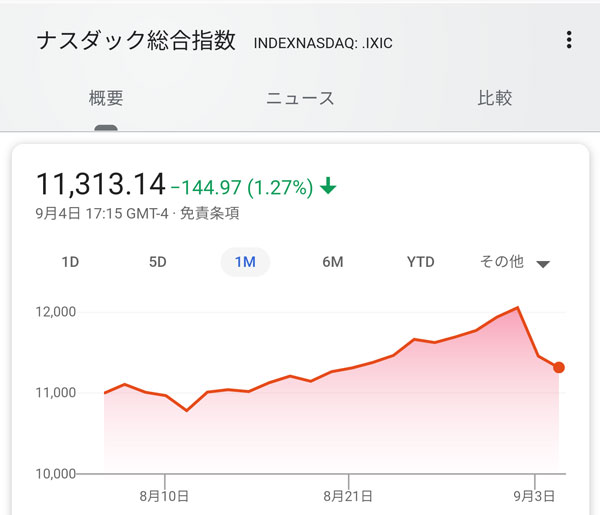Select the 1M time range
The image size is (600, 515).
point(245,262)
